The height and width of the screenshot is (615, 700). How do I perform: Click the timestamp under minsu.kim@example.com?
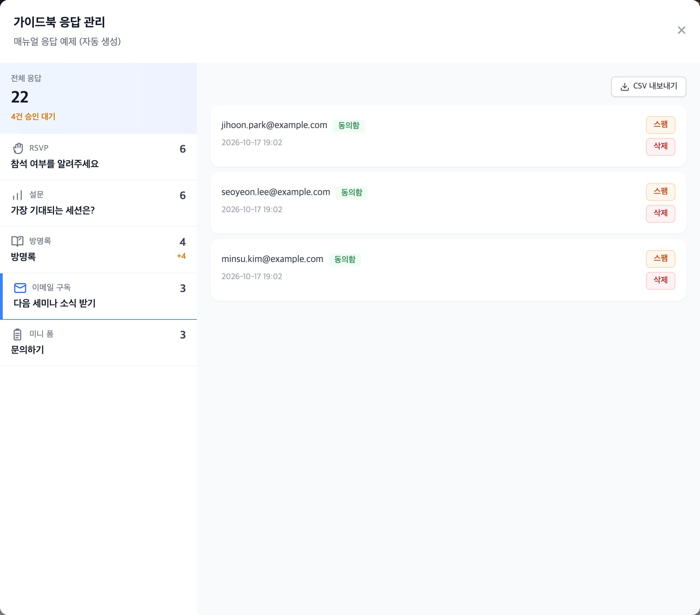tap(252, 276)
